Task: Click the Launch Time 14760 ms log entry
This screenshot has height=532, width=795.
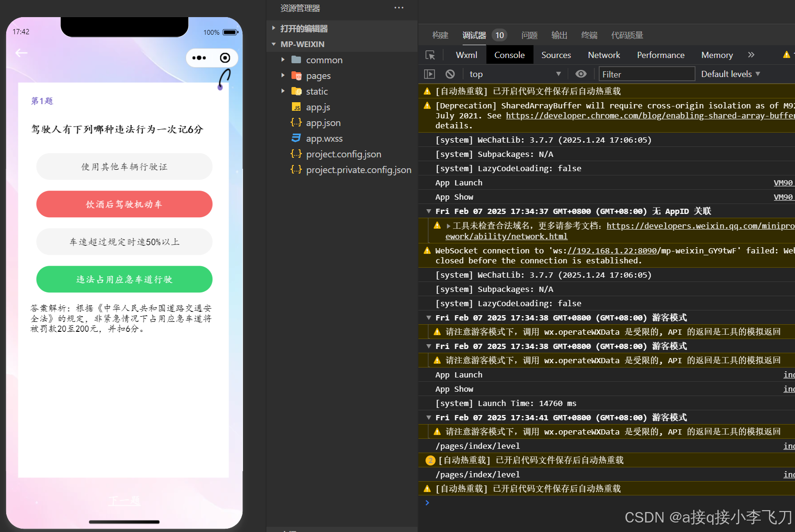Action: (x=506, y=403)
